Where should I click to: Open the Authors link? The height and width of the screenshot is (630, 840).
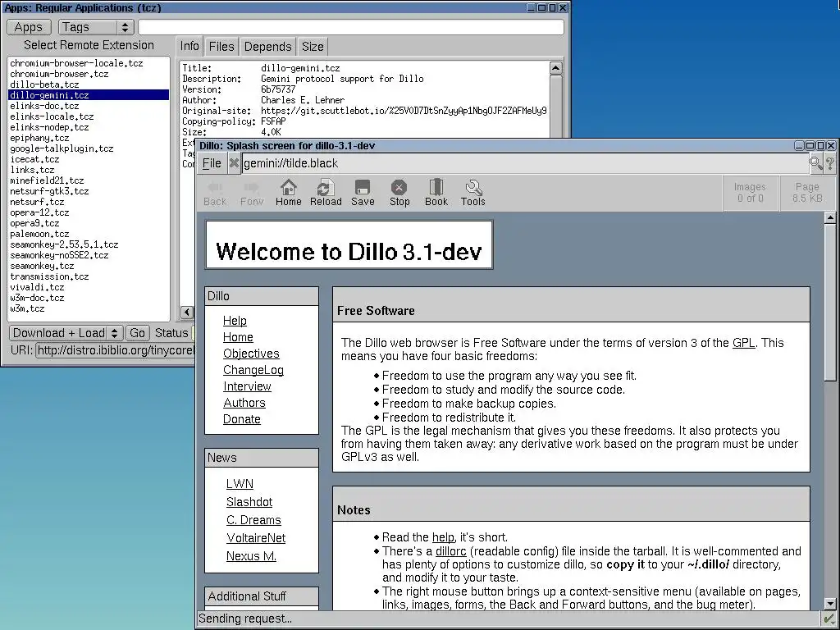[244, 403]
